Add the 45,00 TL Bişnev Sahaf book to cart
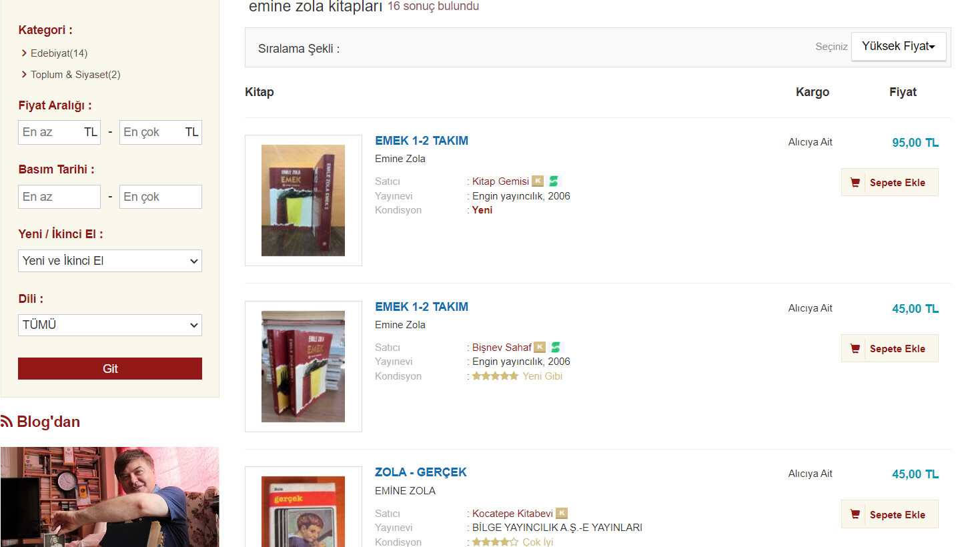Viewport: 980px width, 547px height. click(890, 348)
